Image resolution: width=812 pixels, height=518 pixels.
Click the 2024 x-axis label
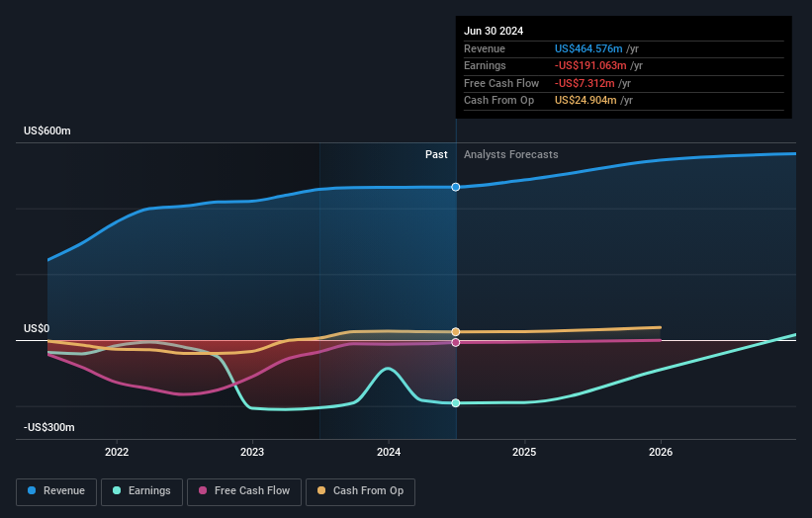pyautogui.click(x=389, y=452)
